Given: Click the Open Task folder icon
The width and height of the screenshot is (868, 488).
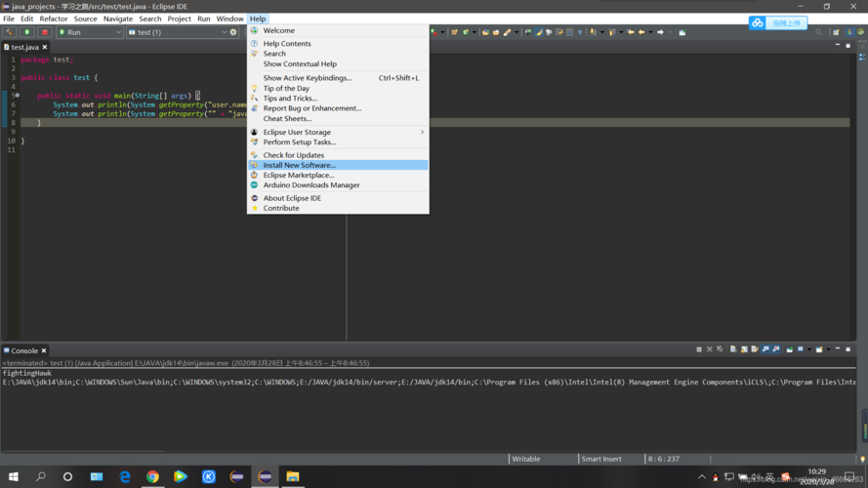Looking at the screenshot, I should coord(496,32).
